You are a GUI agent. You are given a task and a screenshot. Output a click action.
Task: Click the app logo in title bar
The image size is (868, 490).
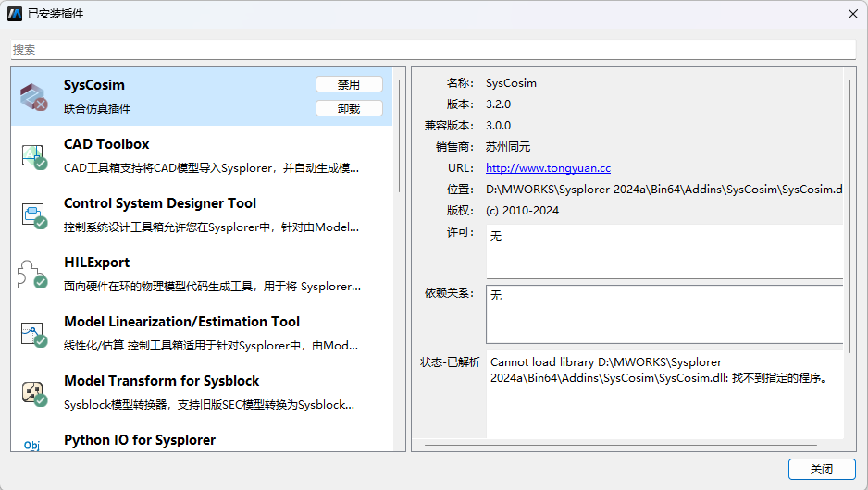[15, 14]
